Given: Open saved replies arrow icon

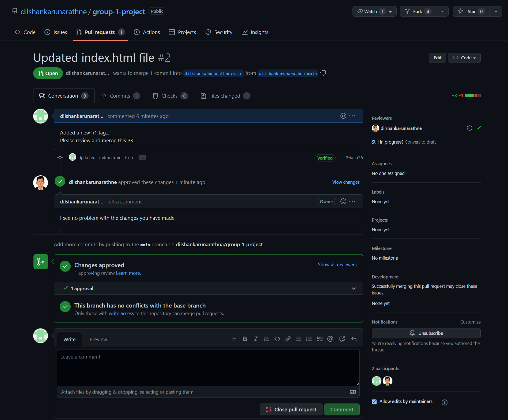Looking at the screenshot, I should pos(354,339).
